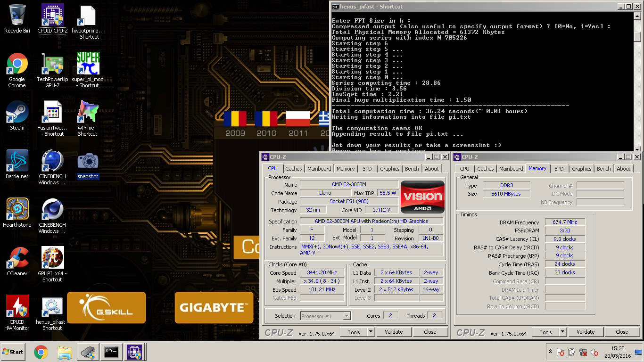Click FSB:DRAM ratio value 3:20

pos(565,230)
